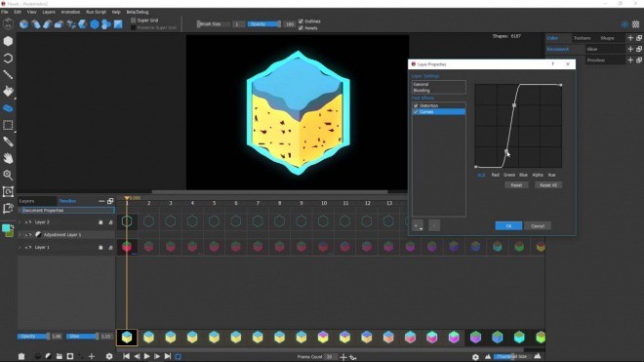Image resolution: width=644 pixels, height=362 pixels.
Task: Click the Opacity slider in top toolbar
Action: (264, 24)
